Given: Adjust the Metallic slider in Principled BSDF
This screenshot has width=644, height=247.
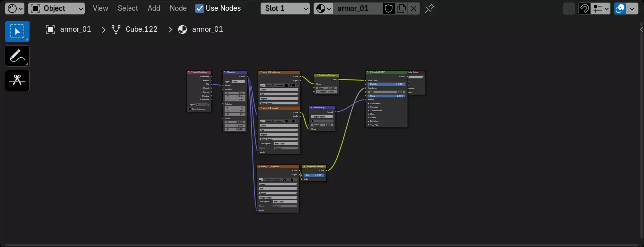Looking at the screenshot, I should pos(386,84).
